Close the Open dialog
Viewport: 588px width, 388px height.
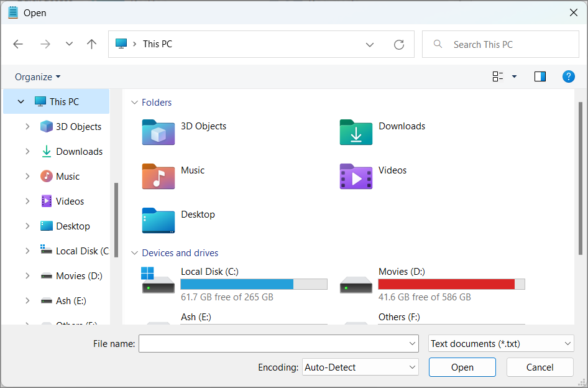coord(573,12)
